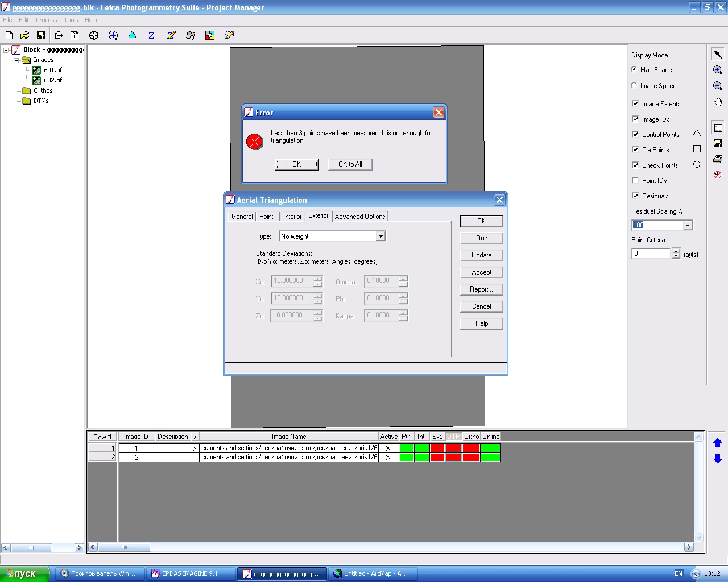Click the blue Z DTM extraction icon

[x=151, y=35]
